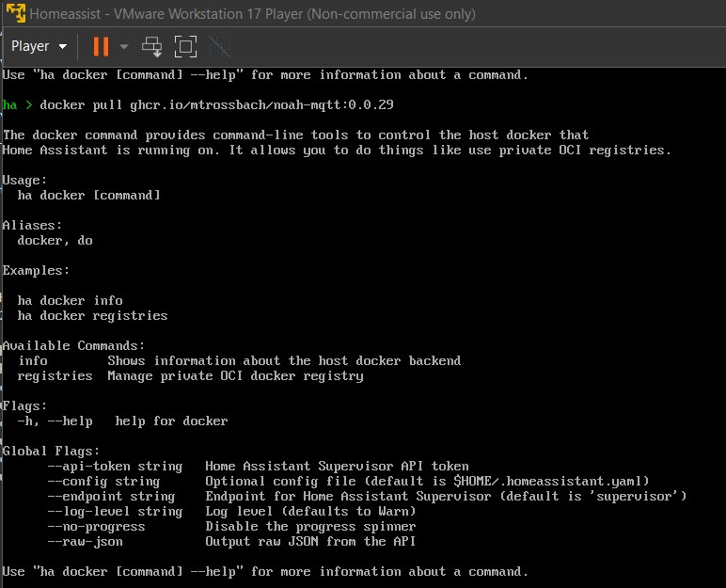Suspend the VM with the pause button
The height and width of the screenshot is (588, 726).
pos(101,46)
